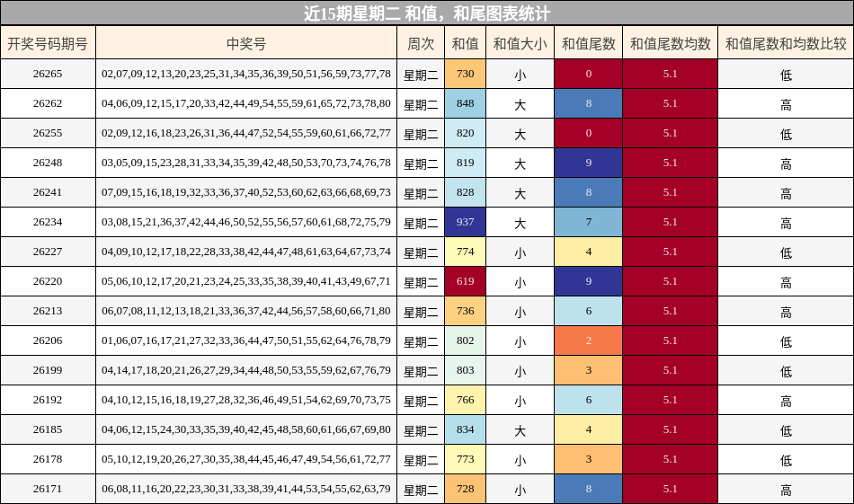Select the 和值 column header
Viewport: 854px width, 504px height.
tap(465, 43)
